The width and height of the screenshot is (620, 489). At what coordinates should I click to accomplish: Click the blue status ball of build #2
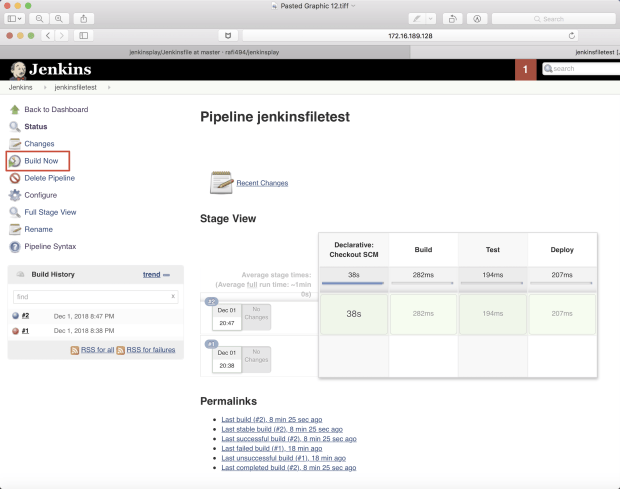coord(15,315)
